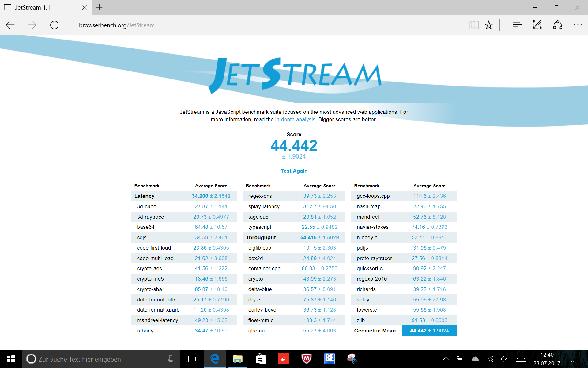Reload the JetStream page
The image size is (588, 368).
tap(54, 25)
